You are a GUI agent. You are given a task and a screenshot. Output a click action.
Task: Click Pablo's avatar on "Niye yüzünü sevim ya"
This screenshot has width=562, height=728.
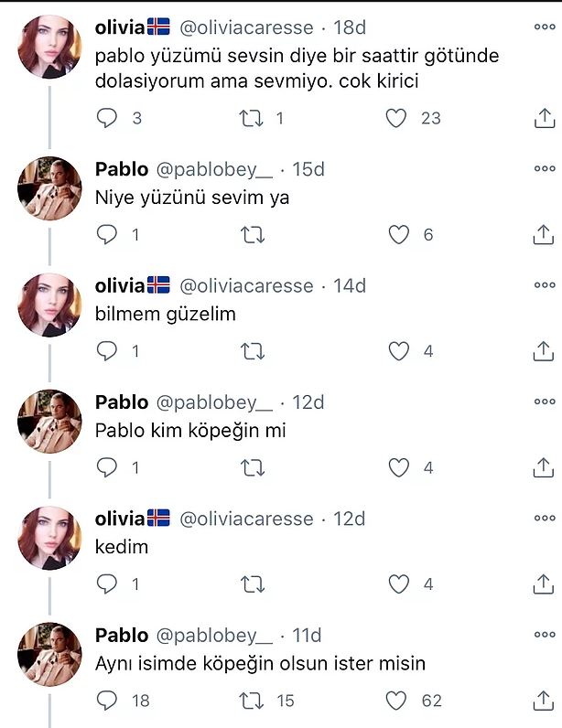pos(49,188)
